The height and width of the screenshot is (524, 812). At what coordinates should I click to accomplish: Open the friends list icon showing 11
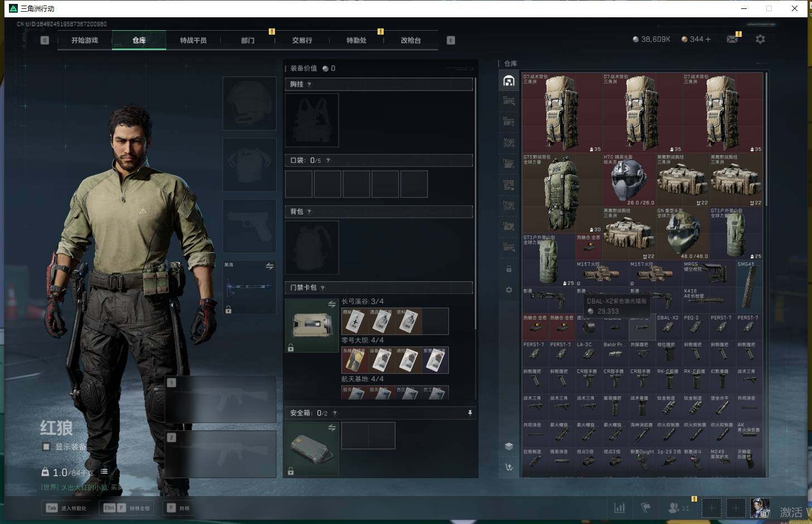point(678,508)
